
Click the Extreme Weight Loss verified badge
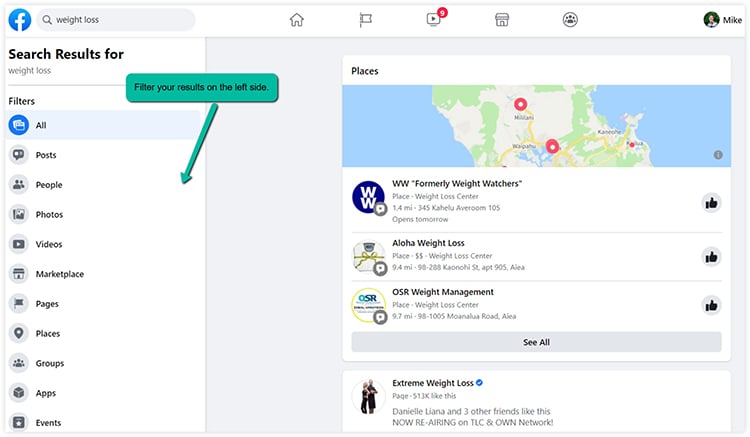click(x=479, y=382)
